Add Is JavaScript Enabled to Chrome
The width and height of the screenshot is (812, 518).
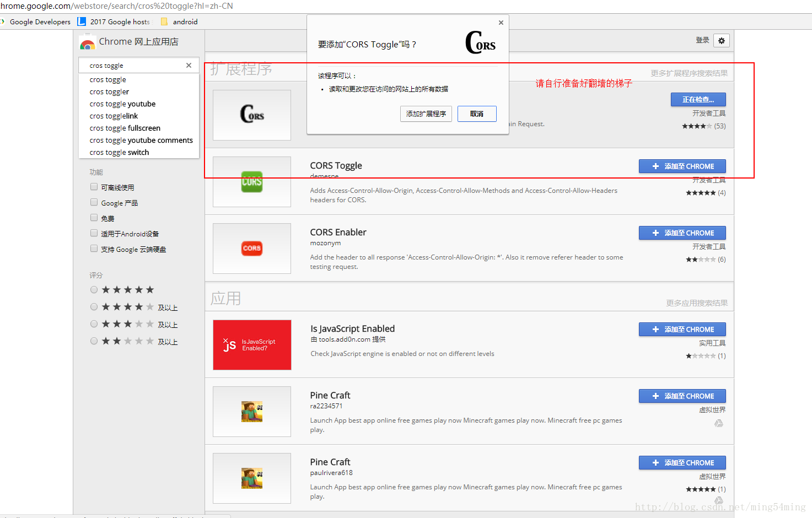[x=682, y=330]
